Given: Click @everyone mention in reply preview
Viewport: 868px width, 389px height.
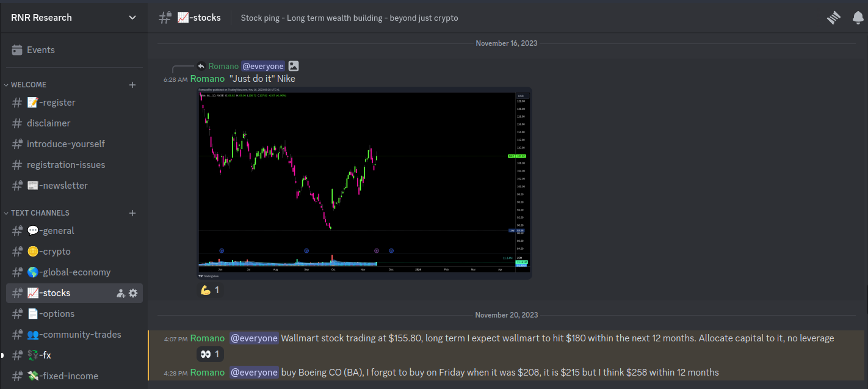Looking at the screenshot, I should pyautogui.click(x=263, y=66).
